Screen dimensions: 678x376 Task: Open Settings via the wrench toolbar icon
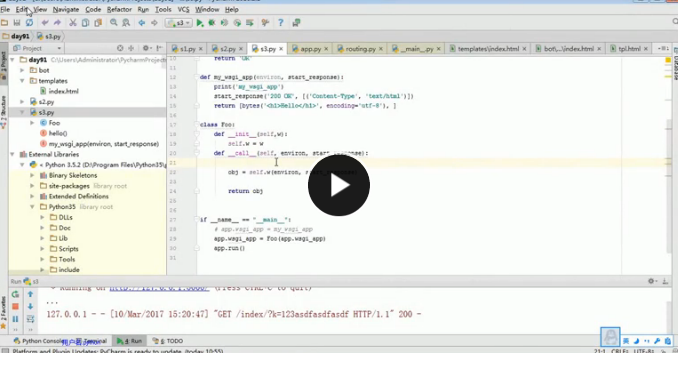tap(265, 23)
